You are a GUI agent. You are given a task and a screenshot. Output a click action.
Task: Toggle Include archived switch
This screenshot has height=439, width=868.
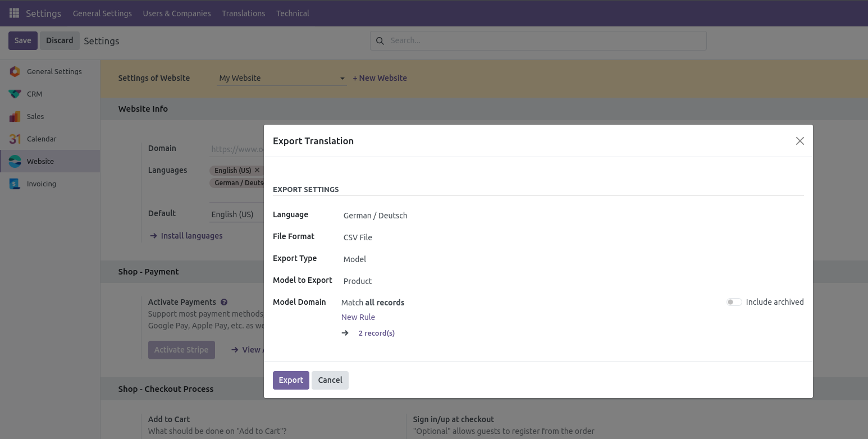pyautogui.click(x=734, y=302)
